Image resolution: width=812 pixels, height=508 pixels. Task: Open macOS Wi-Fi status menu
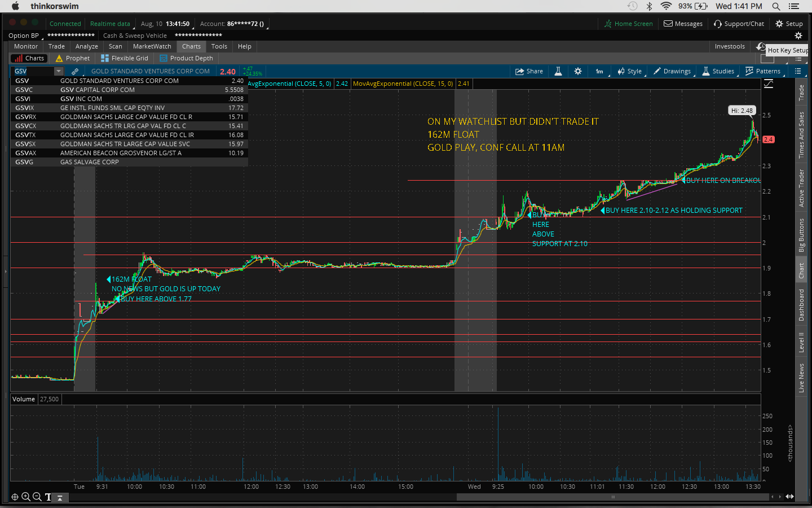[x=666, y=6]
